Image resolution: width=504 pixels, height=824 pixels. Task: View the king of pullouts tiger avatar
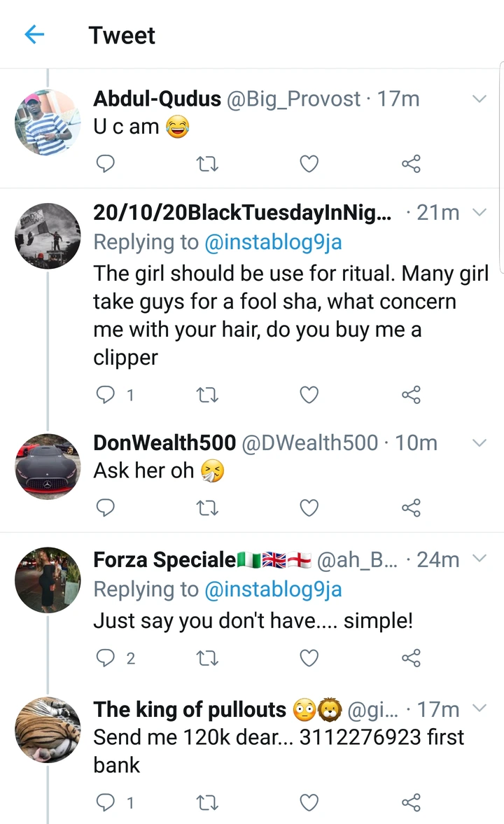pos(48,729)
